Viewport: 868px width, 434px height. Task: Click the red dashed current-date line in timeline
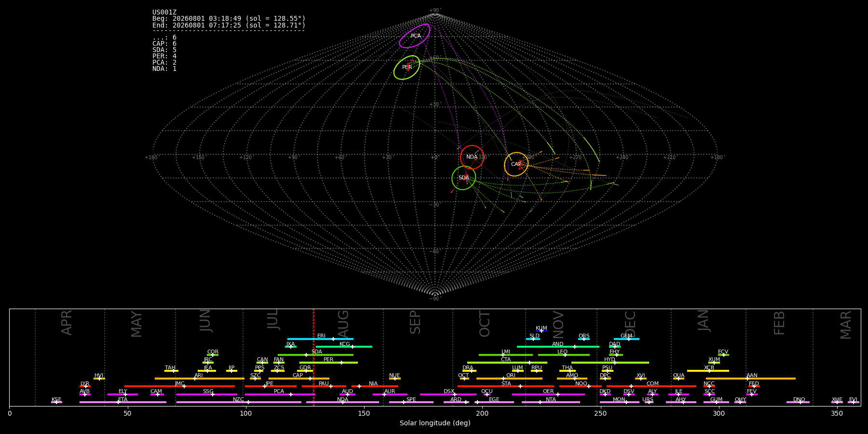[313, 357]
